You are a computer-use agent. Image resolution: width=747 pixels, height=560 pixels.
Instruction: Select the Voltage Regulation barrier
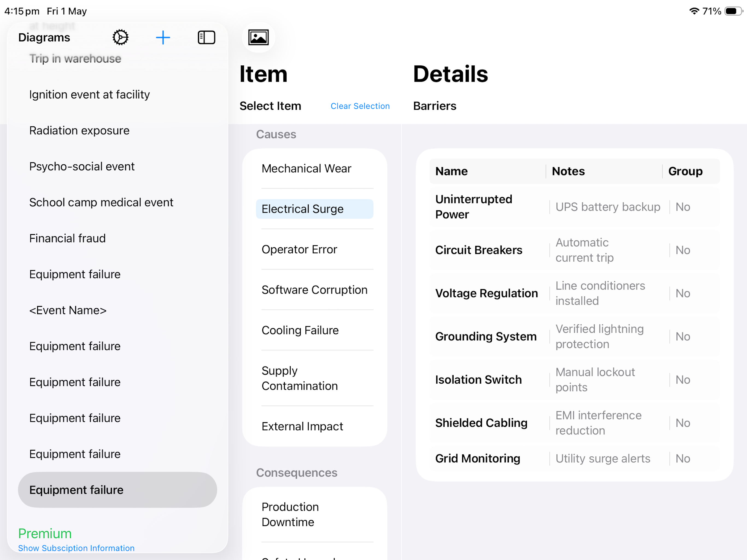[486, 293]
